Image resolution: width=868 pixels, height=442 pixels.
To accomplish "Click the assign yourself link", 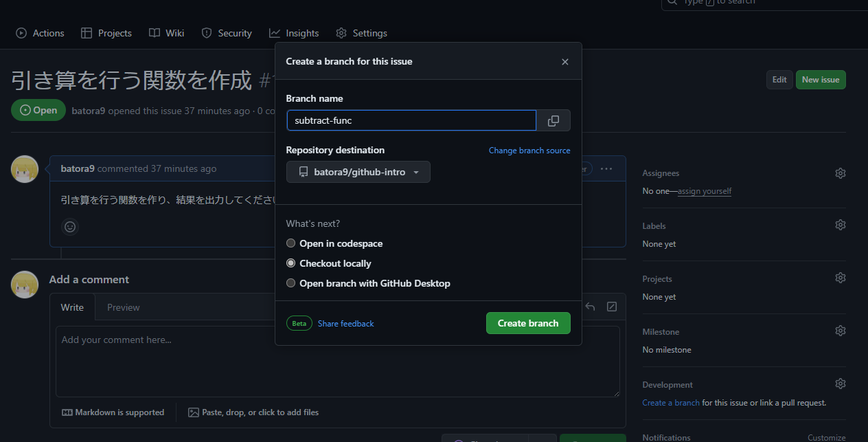I will point(704,191).
